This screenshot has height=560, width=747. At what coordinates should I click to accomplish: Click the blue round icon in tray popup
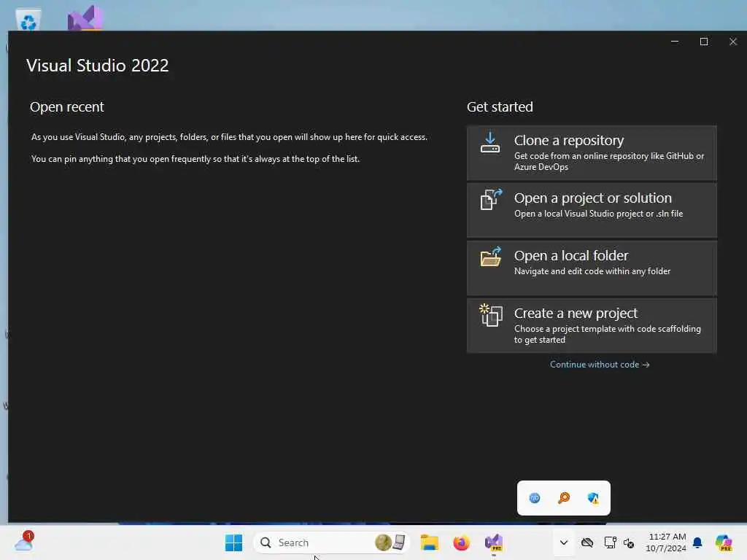[535, 498]
